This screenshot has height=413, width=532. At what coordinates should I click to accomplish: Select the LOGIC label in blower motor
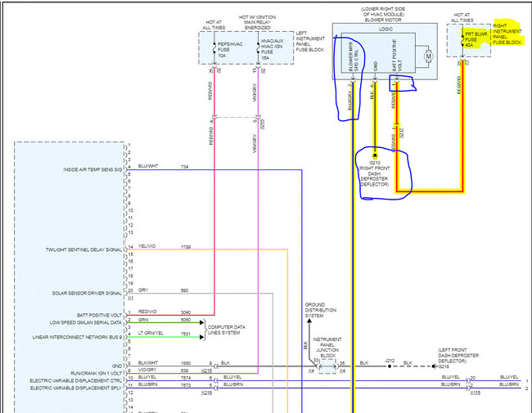(x=385, y=29)
